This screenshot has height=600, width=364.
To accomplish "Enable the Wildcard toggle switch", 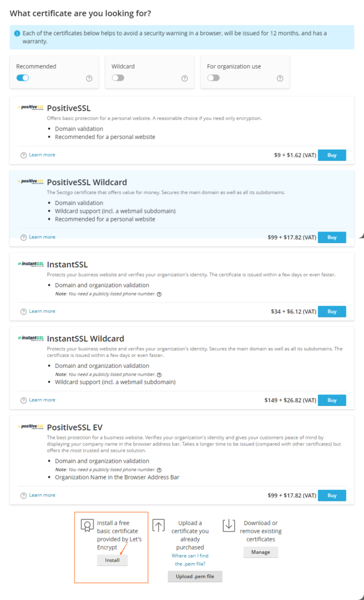I will pos(118,78).
